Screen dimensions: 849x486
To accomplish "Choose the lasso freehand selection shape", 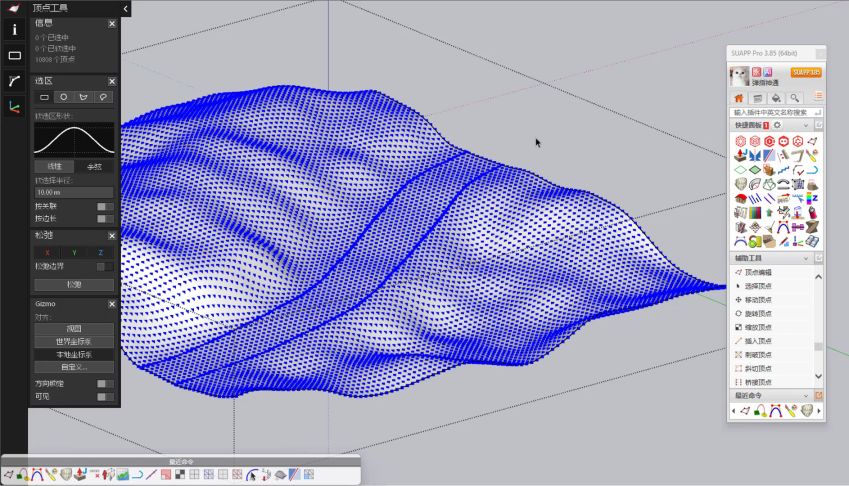I will (103, 97).
